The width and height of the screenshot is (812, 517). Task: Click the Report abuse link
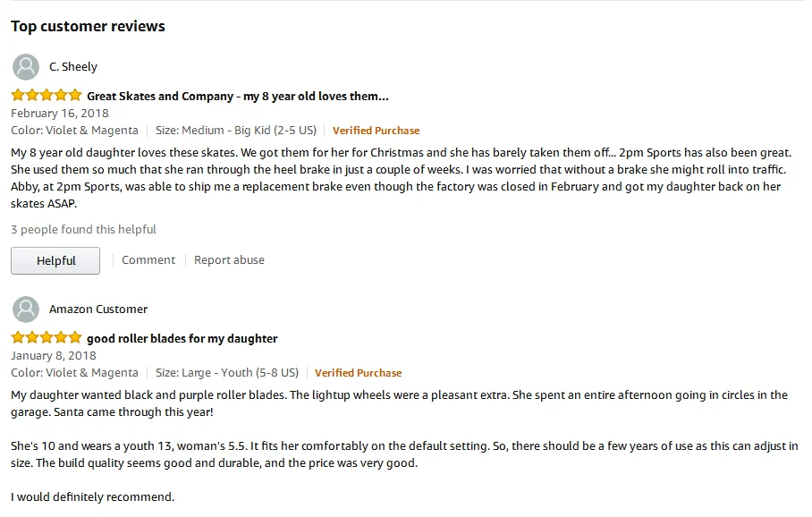click(x=230, y=260)
